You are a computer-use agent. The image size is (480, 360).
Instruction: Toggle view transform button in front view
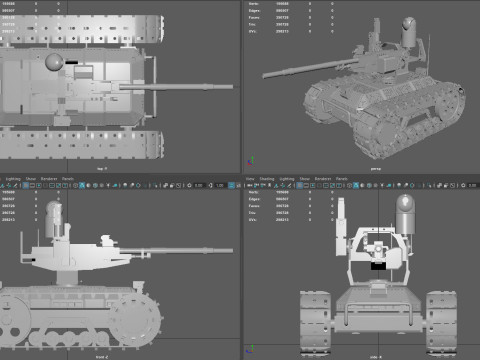pyautogui.click(x=231, y=185)
